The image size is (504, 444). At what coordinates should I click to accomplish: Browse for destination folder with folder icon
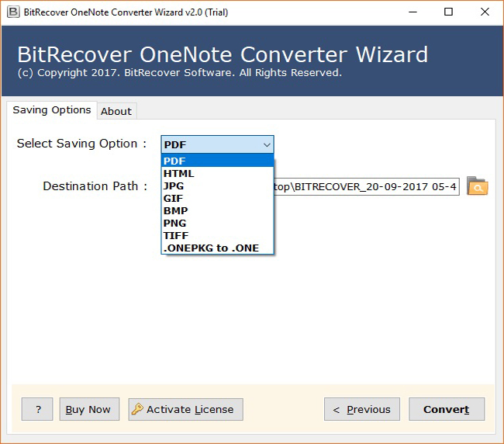coord(478,186)
